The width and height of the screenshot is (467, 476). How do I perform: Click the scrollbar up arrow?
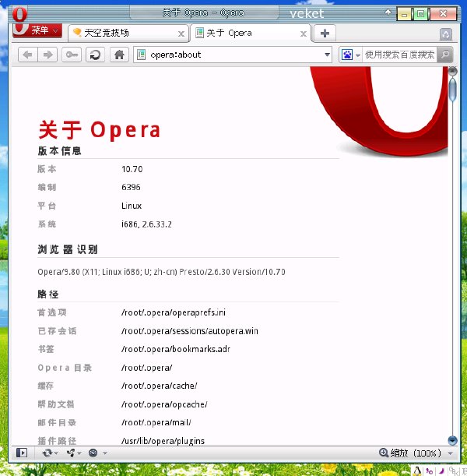(452, 72)
